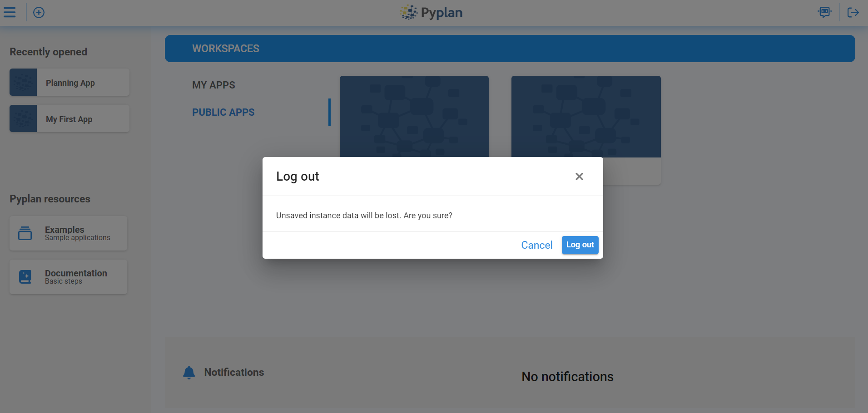Screen dimensions: 868x413
Task: Close the Log out dialog with X
Action: pyautogui.click(x=579, y=177)
